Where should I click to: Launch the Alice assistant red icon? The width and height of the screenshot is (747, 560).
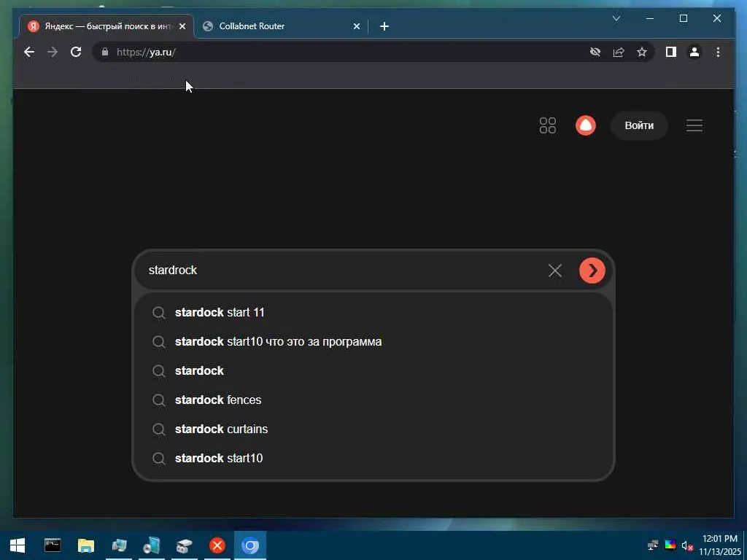pyautogui.click(x=586, y=125)
